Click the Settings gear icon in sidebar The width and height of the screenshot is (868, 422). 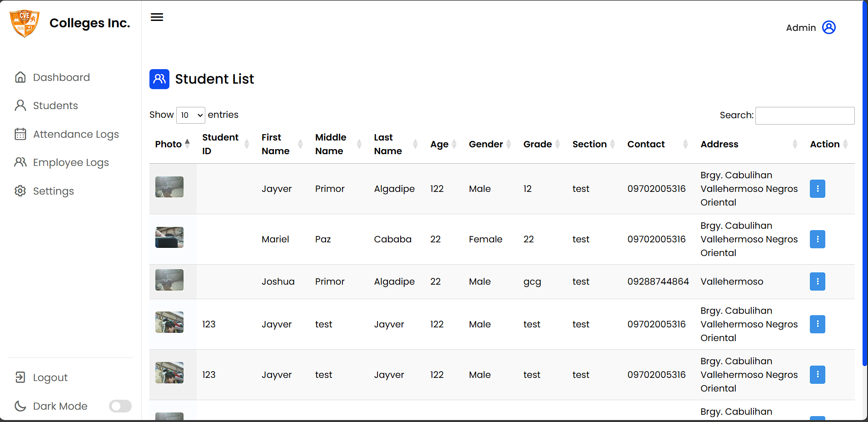[x=20, y=191]
